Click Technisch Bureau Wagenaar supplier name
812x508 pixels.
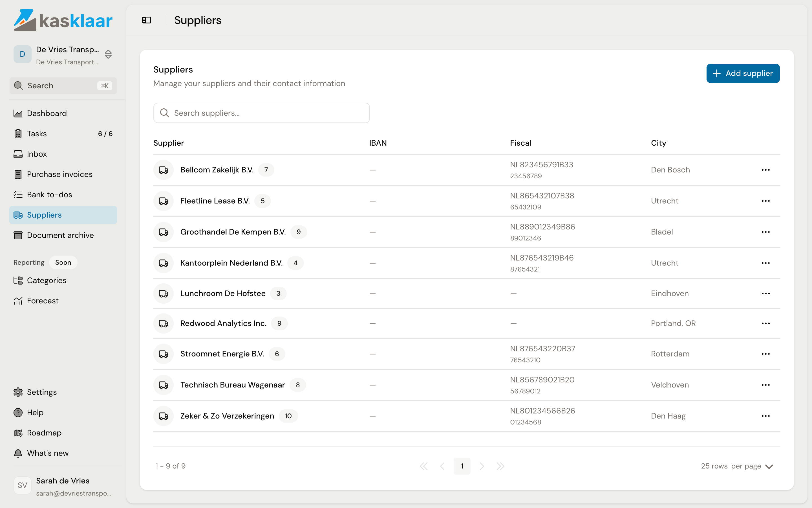(x=233, y=385)
